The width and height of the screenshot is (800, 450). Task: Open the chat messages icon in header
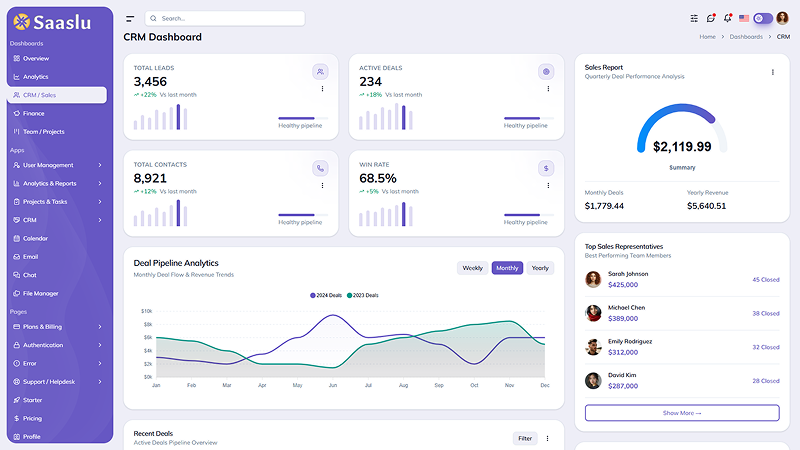coord(711,18)
